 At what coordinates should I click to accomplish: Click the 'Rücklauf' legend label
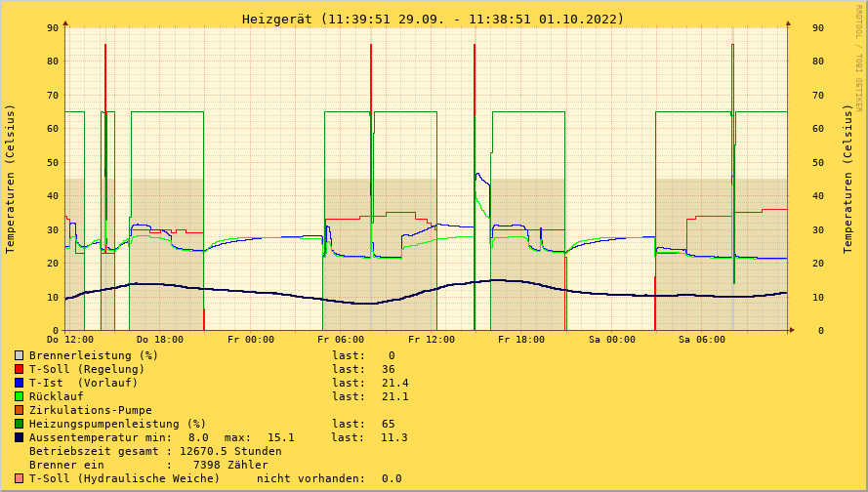57,396
